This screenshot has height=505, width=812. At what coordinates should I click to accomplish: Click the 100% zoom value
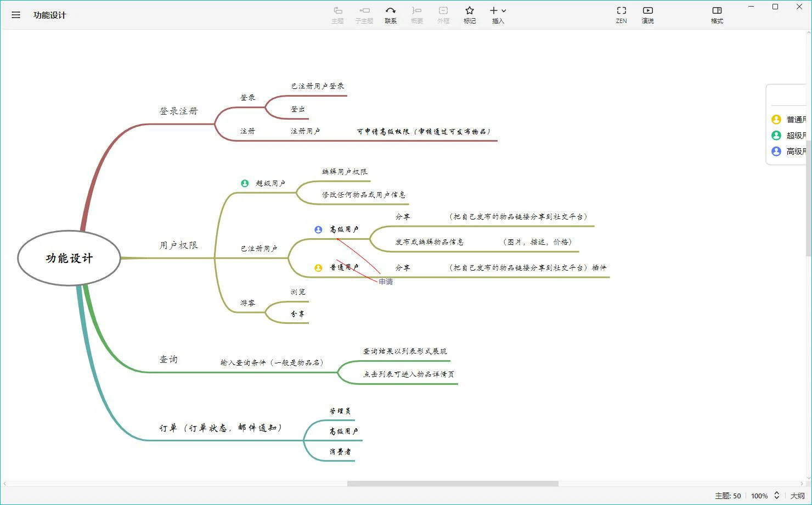[x=759, y=496]
